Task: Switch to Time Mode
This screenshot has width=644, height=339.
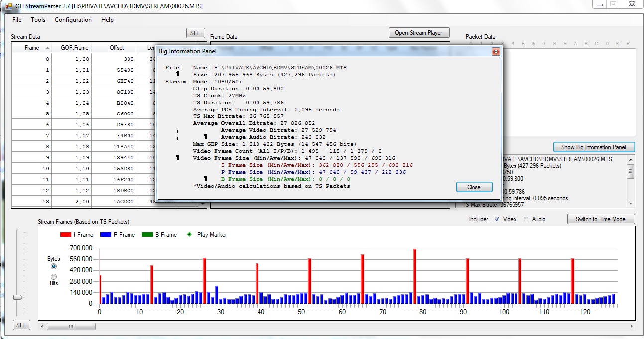Action: 601,219
